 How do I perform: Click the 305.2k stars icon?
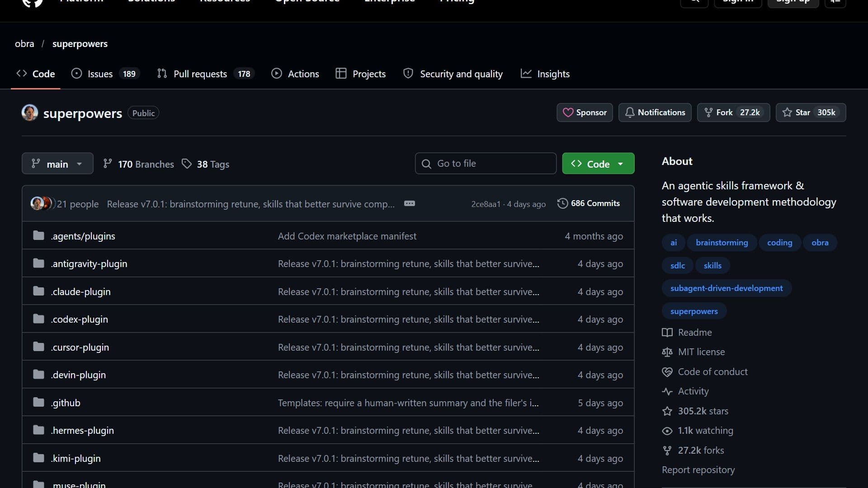click(667, 411)
